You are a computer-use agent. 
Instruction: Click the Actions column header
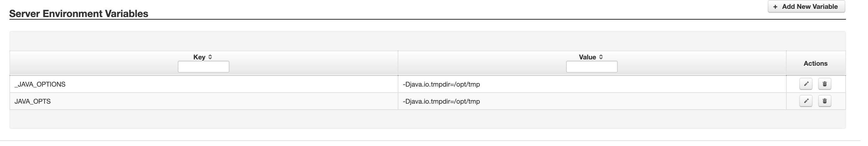coord(815,63)
